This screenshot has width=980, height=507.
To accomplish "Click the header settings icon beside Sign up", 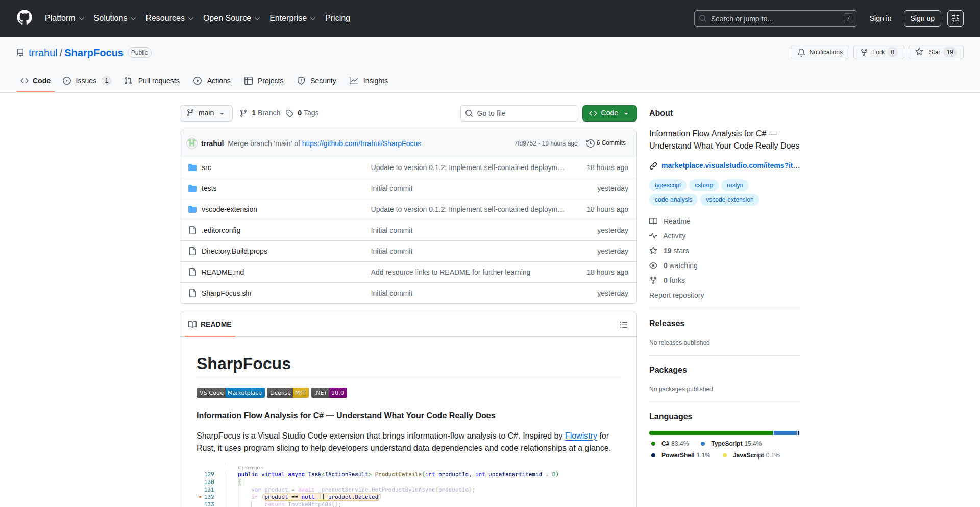I will tap(955, 18).
